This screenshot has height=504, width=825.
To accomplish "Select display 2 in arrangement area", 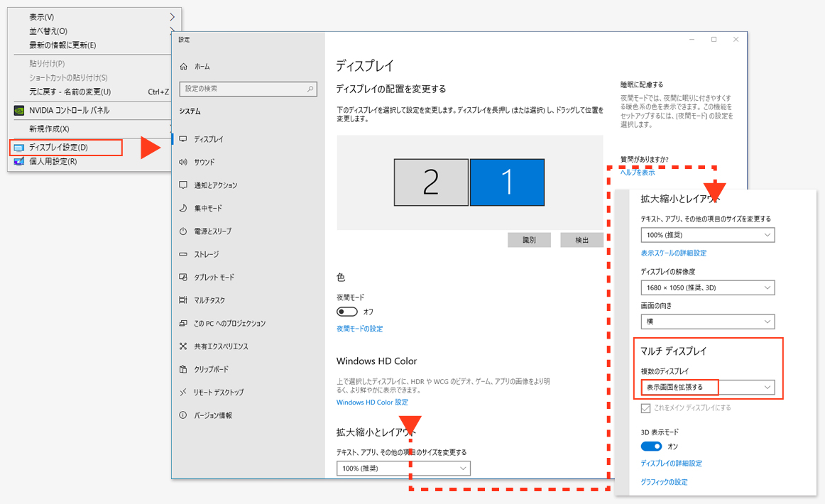I will pyautogui.click(x=431, y=182).
